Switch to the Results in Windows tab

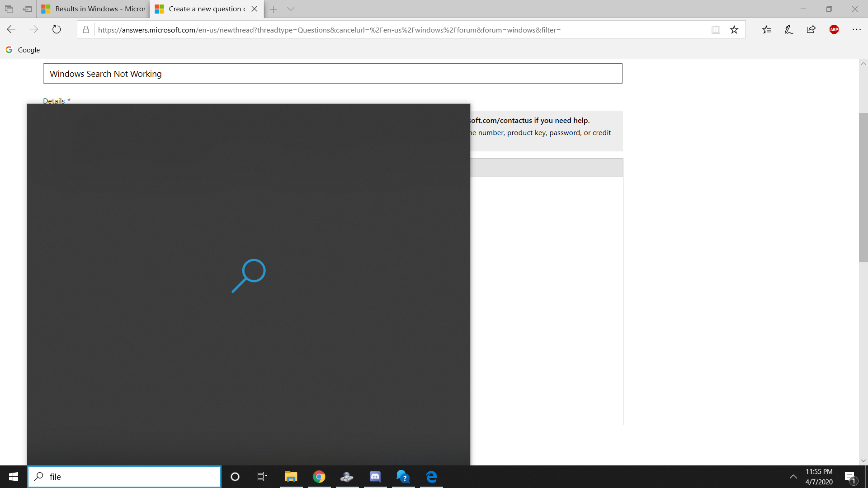93,9
